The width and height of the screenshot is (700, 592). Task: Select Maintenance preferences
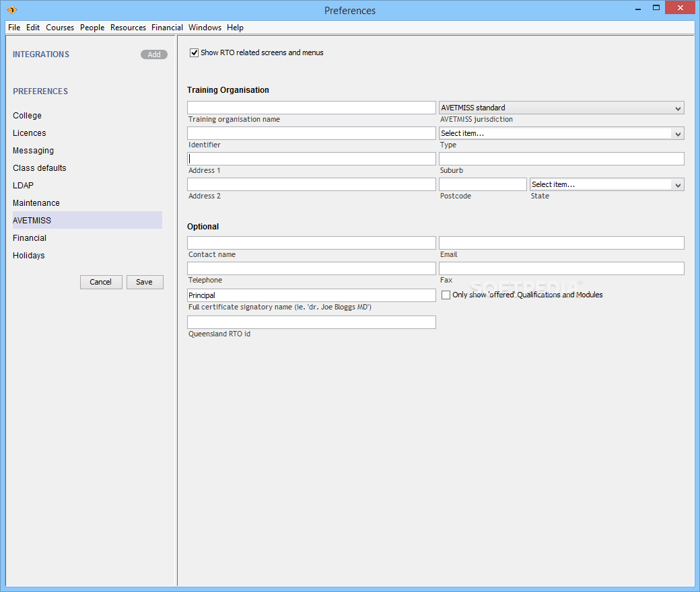pos(87,203)
